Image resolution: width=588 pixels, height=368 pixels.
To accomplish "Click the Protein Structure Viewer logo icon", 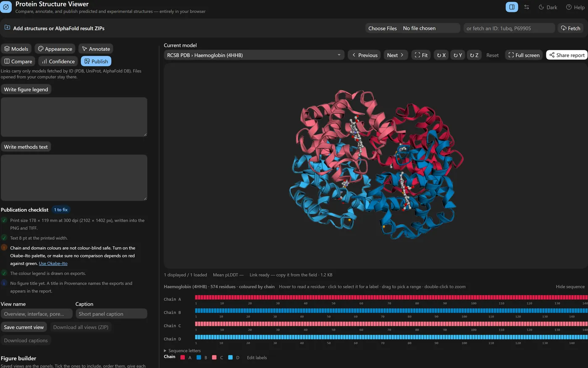I will tap(6, 7).
